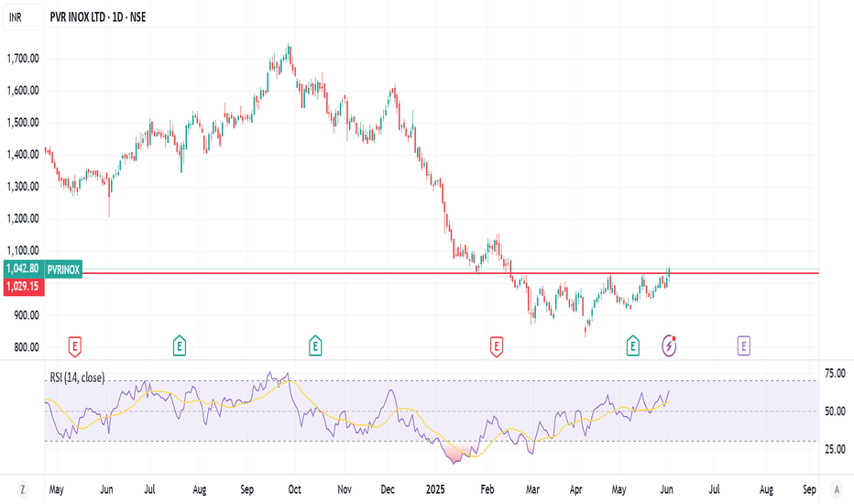854x504 pixels.
Task: Click the Dec label on time axis
Action: tap(388, 489)
